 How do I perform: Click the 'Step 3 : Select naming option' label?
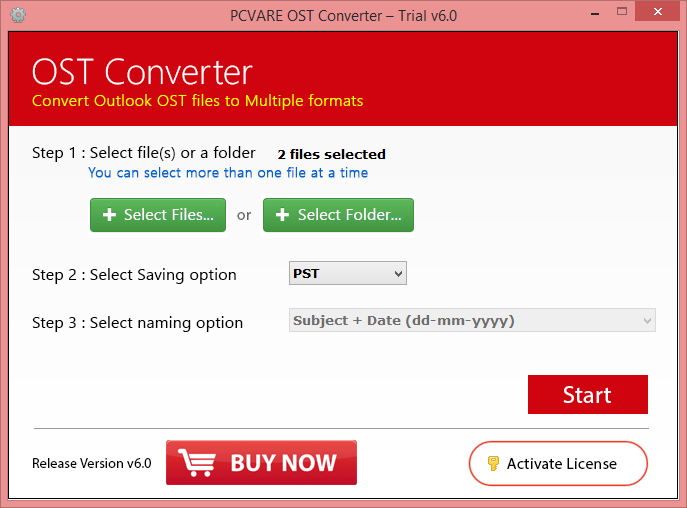pos(137,323)
